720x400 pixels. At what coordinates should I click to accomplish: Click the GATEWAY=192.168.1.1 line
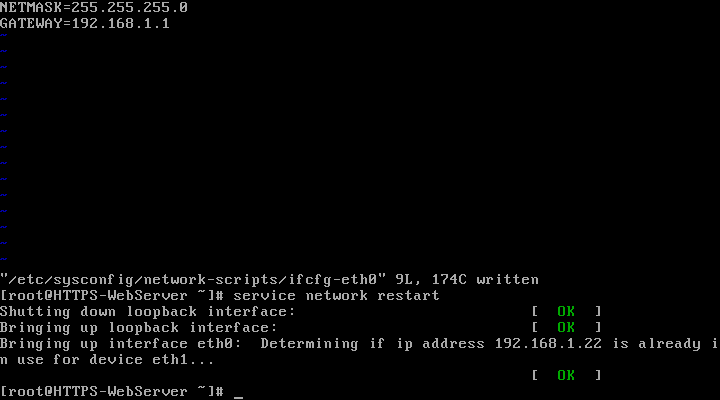tap(84, 23)
